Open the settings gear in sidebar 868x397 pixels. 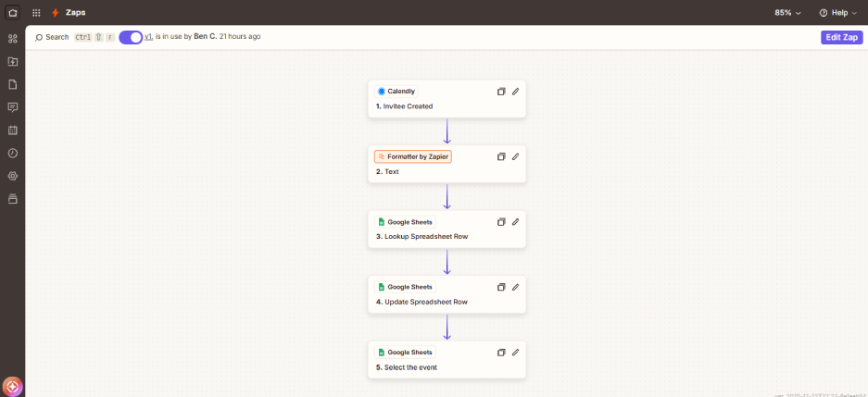[13, 176]
